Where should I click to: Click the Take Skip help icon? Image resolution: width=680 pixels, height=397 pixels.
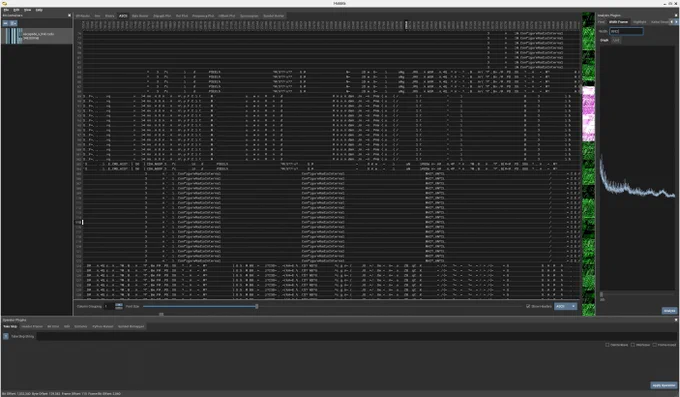[x=6, y=336]
